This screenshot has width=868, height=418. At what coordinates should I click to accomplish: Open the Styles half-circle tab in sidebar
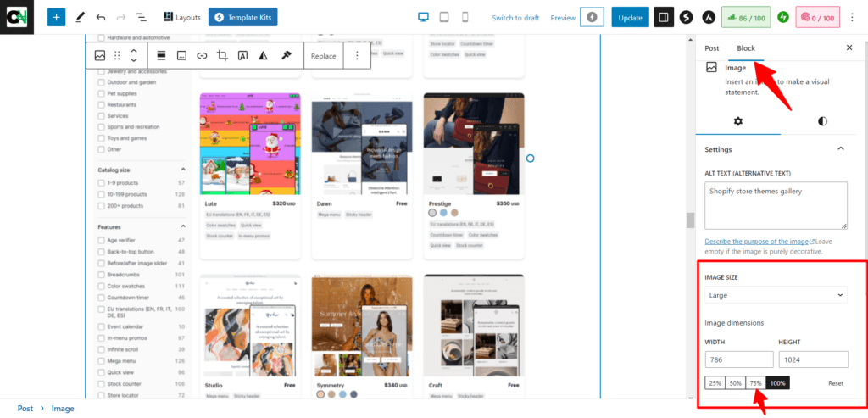point(822,120)
